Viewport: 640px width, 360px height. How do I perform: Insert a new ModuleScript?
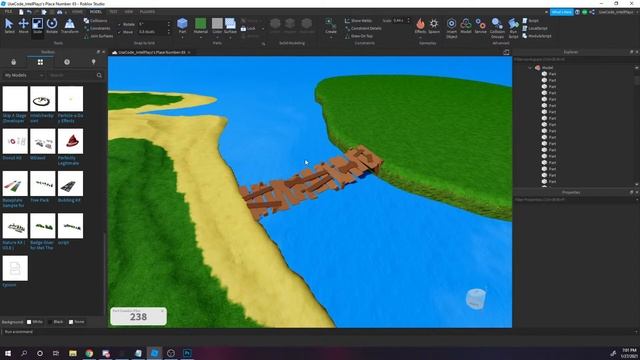[x=537, y=36]
